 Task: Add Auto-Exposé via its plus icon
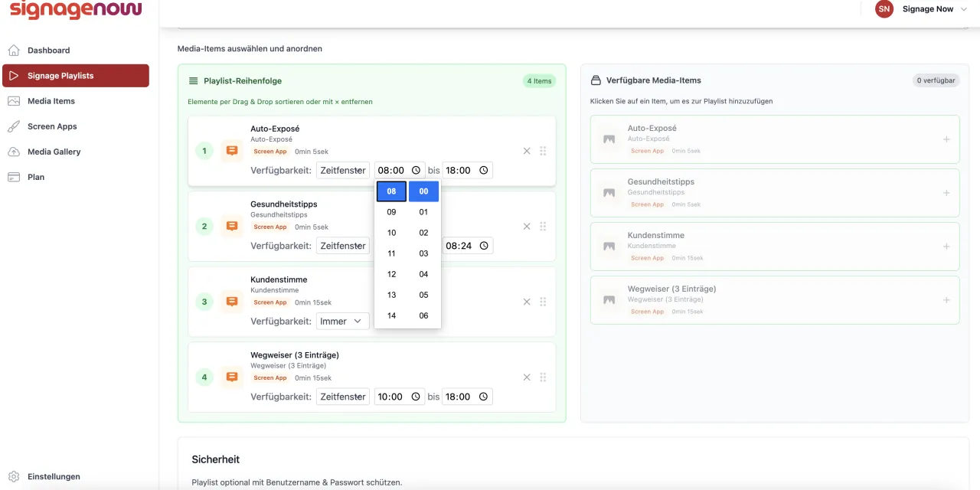coord(946,139)
